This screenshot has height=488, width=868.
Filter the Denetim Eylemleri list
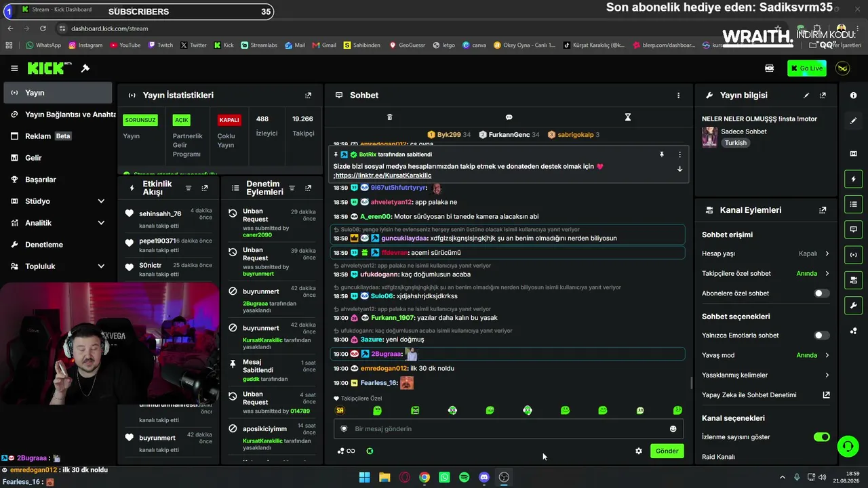coord(292,188)
